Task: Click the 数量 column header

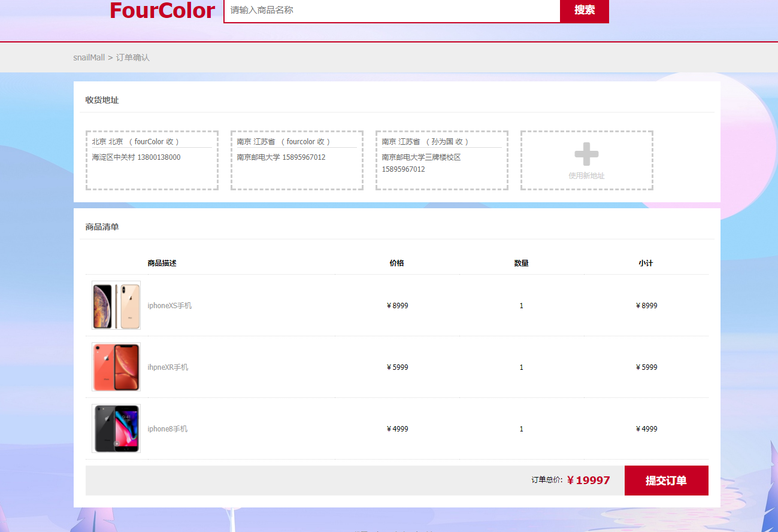Action: (x=521, y=263)
